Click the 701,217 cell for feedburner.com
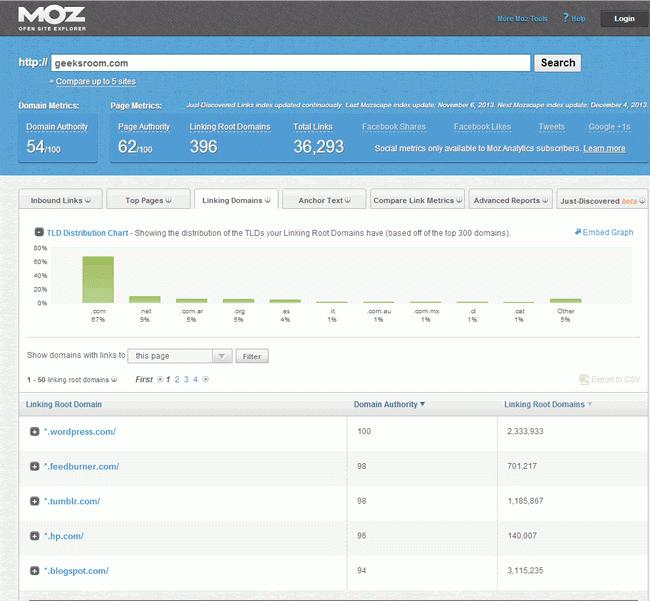650x601 pixels. click(522, 466)
